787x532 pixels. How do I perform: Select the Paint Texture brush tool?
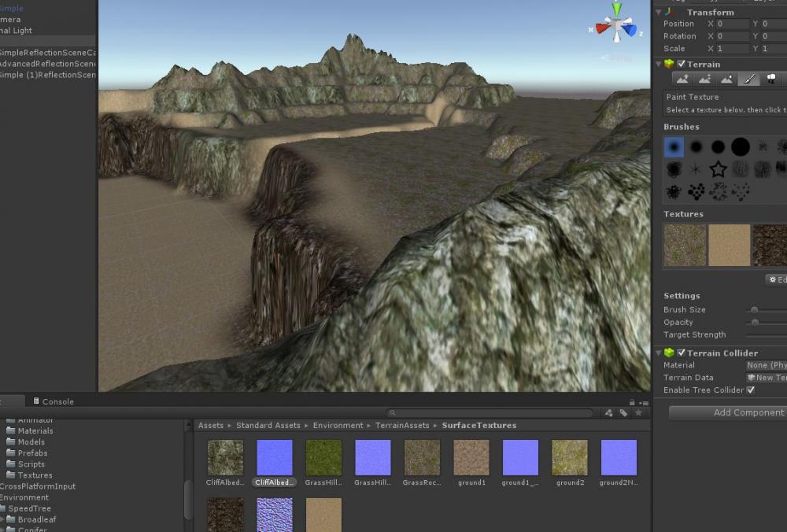(x=748, y=79)
